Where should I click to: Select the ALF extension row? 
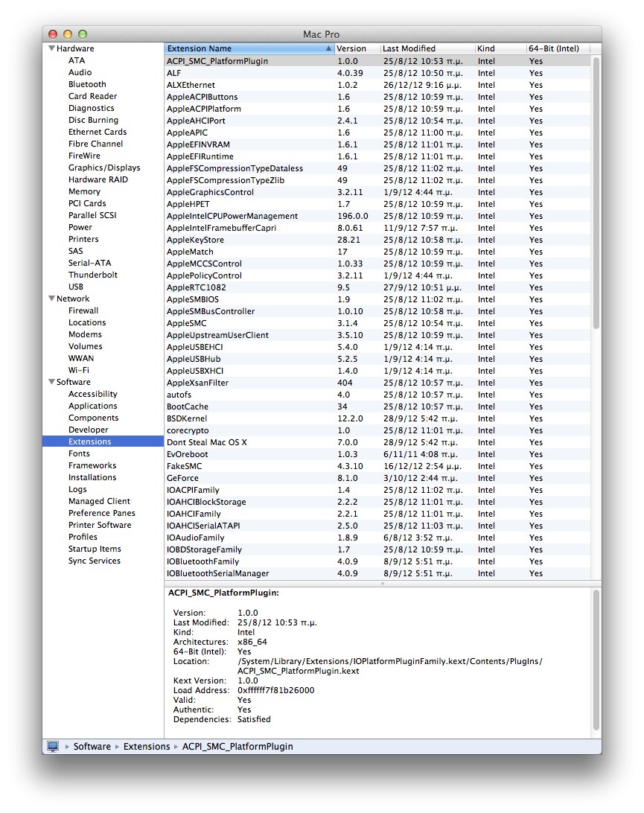[377, 73]
